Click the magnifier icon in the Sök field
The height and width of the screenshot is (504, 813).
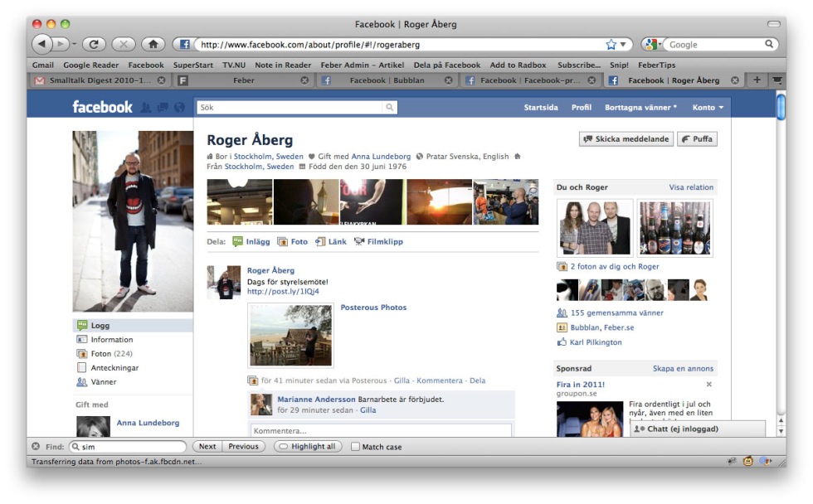[x=389, y=108]
